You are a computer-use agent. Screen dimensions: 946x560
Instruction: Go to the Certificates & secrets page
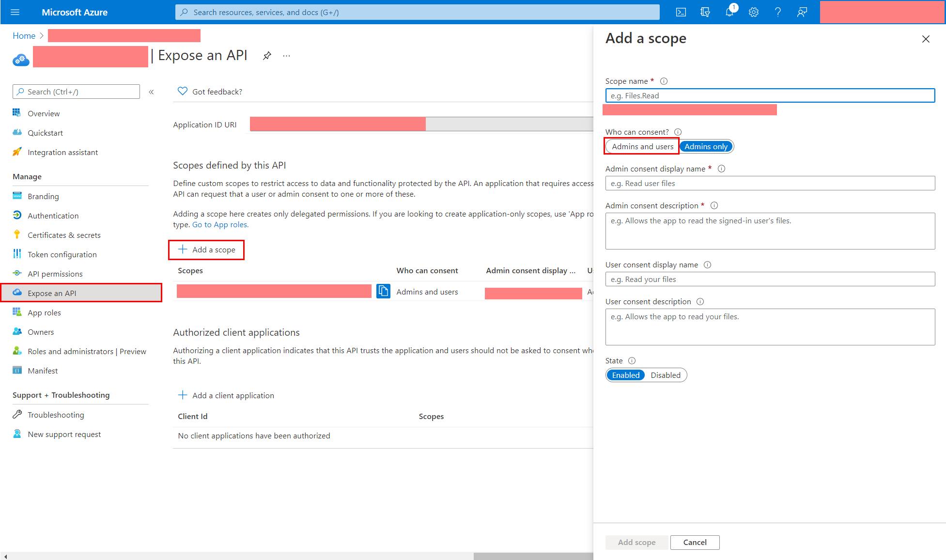[x=64, y=235]
